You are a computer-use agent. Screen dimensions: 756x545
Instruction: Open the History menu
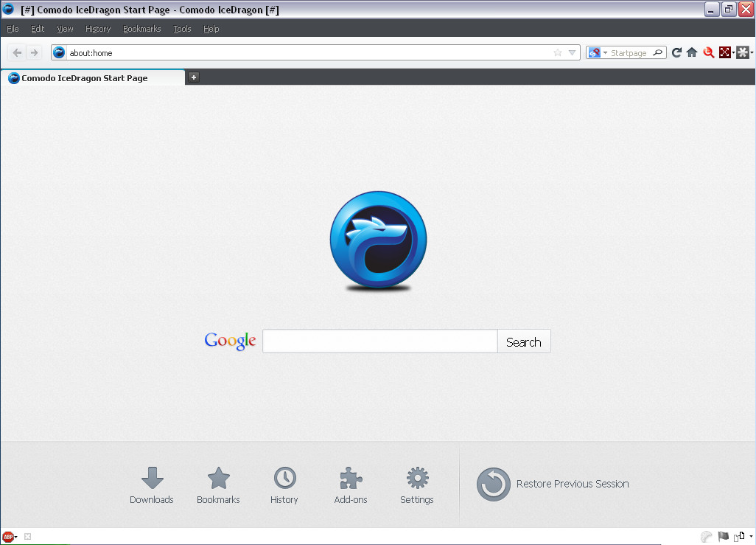[98, 29]
